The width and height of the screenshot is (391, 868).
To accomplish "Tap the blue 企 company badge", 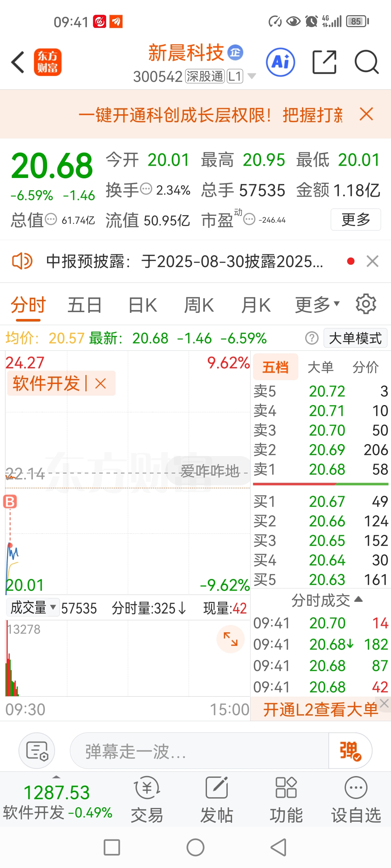I will [235, 53].
